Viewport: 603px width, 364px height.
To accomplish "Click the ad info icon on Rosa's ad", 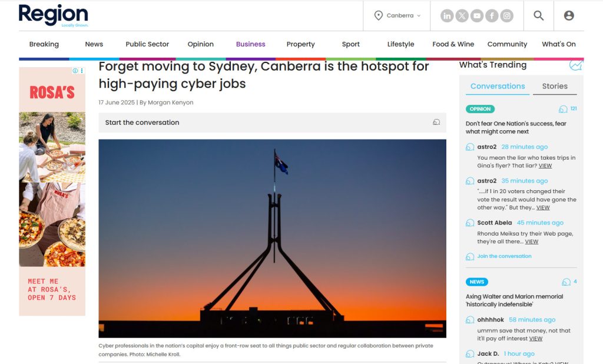I will pos(75,71).
